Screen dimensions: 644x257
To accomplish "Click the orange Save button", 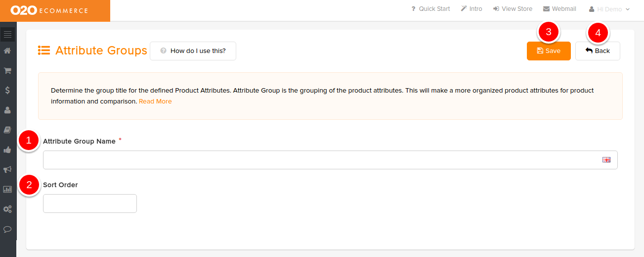I will pos(549,51).
